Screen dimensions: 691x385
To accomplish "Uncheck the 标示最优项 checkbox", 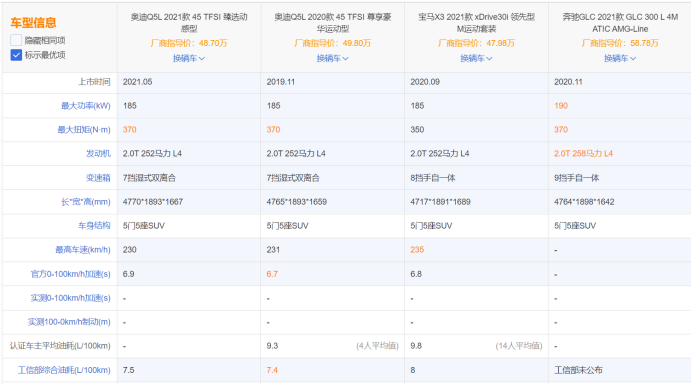I will pyautogui.click(x=16, y=55).
